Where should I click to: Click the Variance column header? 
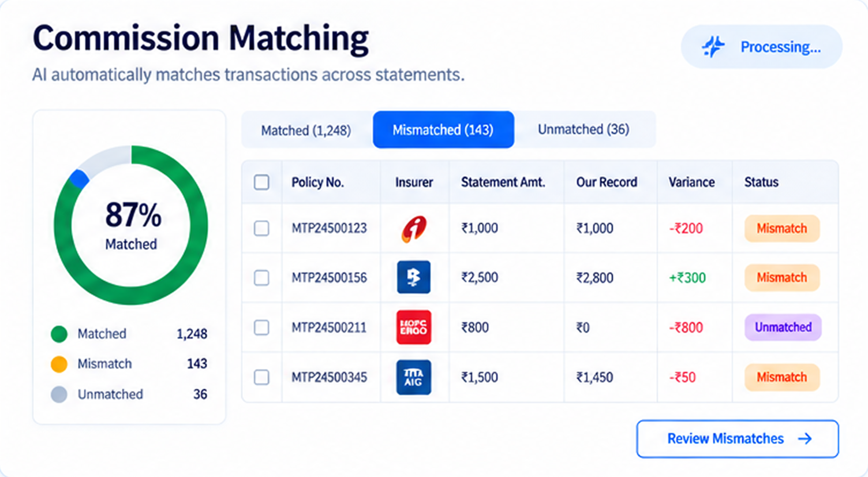[691, 182]
